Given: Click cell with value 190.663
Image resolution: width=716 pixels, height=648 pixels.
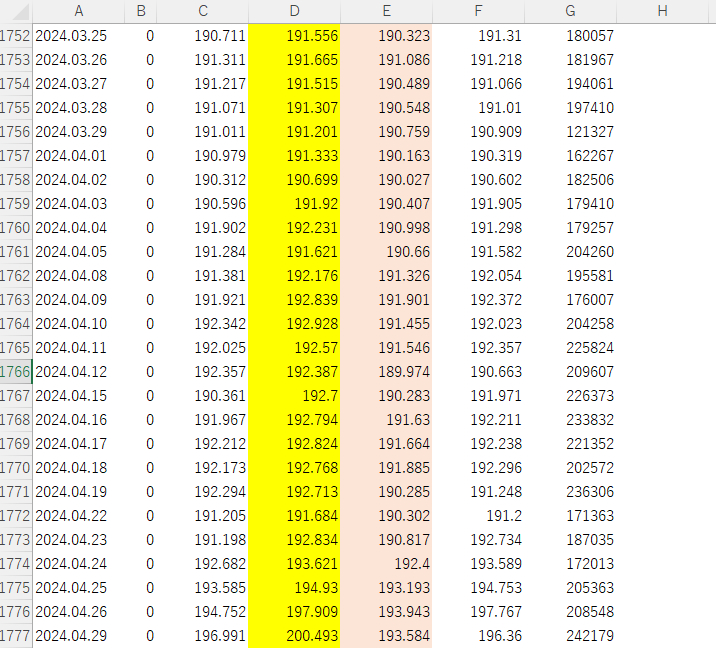Looking at the screenshot, I should 478,372.
